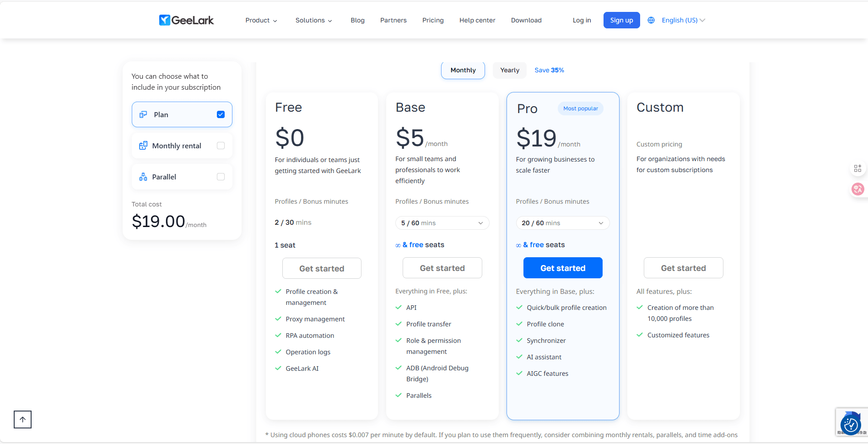
Task: Click the Parallel option icon
Action: [143, 177]
